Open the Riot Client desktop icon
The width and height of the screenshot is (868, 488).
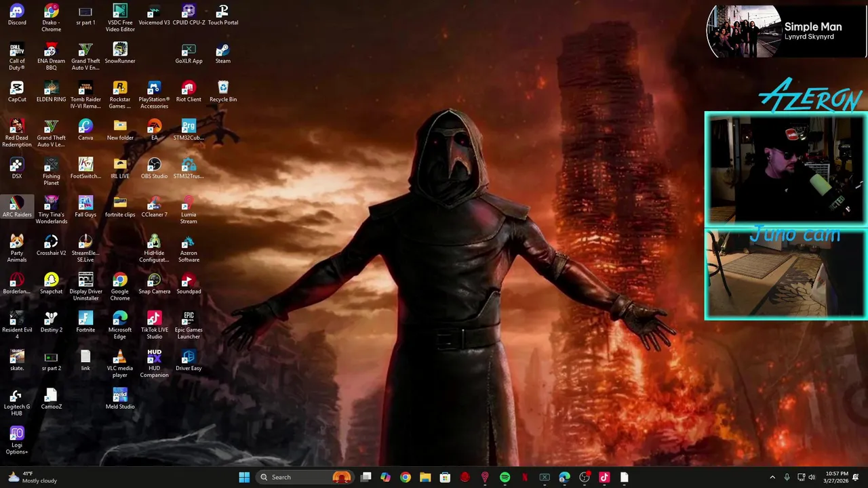[x=189, y=92]
